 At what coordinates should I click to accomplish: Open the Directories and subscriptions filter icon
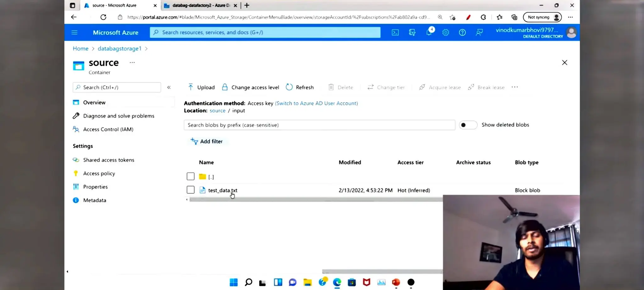(412, 32)
